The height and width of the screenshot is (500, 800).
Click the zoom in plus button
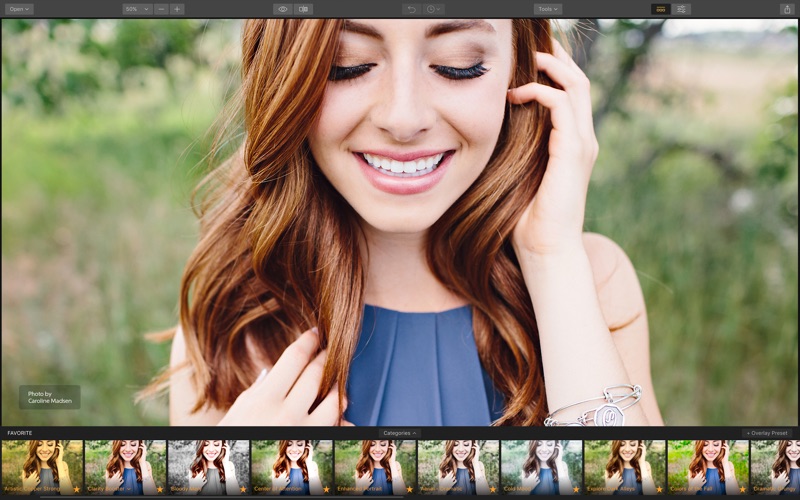click(177, 9)
